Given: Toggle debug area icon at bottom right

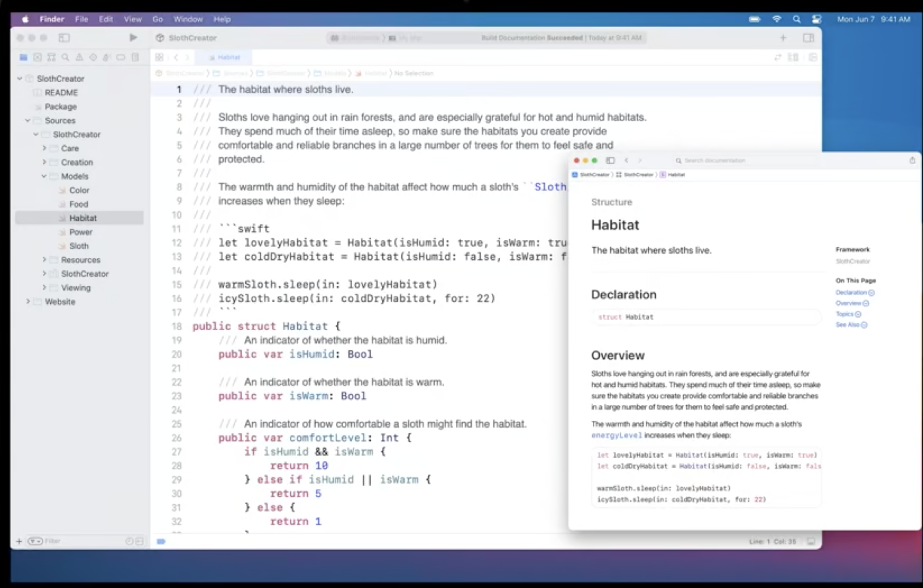Looking at the screenshot, I should (811, 541).
